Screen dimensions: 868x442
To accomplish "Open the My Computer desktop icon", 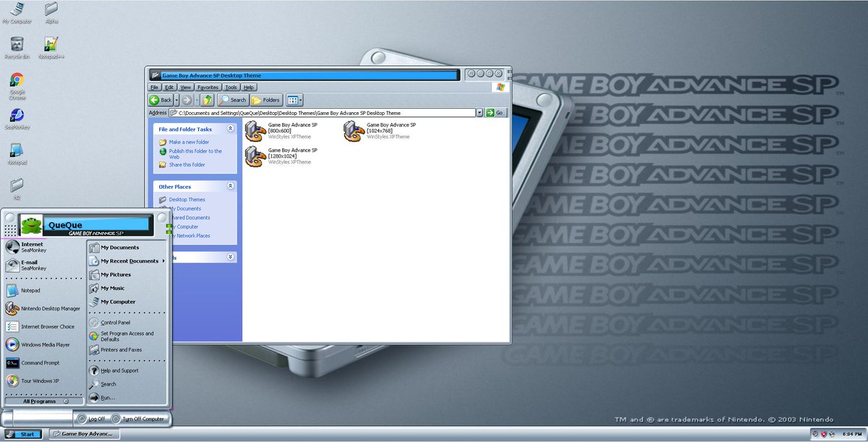I will click(17, 13).
